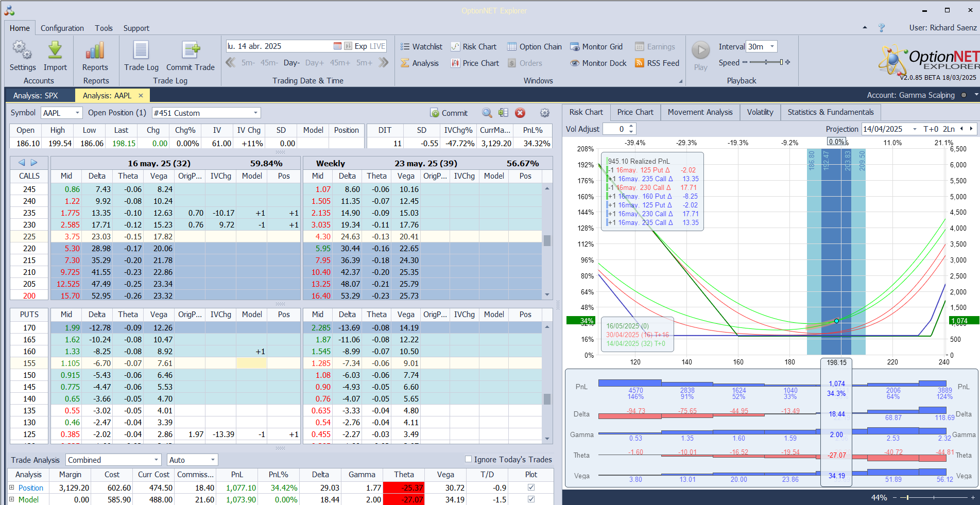Adjust the playback Speed slider
The height and width of the screenshot is (505, 980).
[766, 62]
